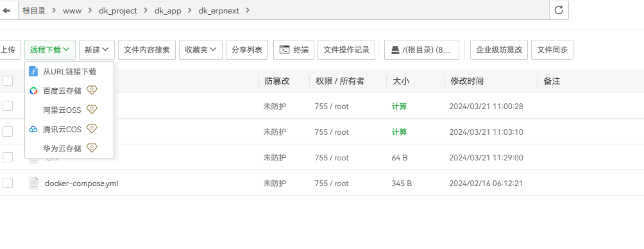Click the date 2024/03/21 11:00:28
Viewport: 644px width, 249px height.
pos(486,107)
